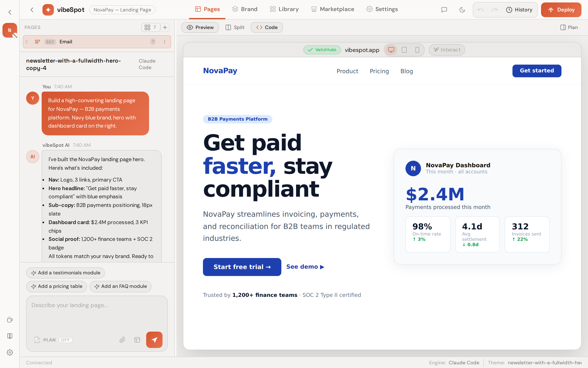Open the Email row options menu
The image size is (588, 368).
pos(165,42)
